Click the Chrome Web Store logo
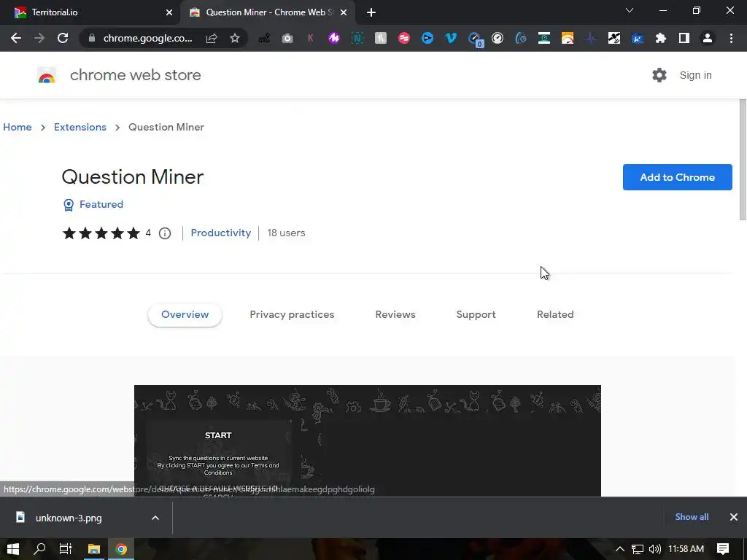Screen dimensions: 747x560 47,75
